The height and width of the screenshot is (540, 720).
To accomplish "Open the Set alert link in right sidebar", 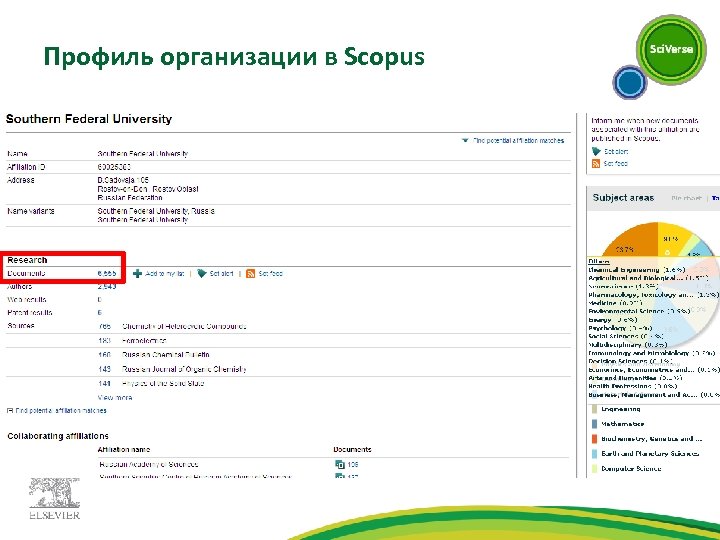I will pos(616,152).
